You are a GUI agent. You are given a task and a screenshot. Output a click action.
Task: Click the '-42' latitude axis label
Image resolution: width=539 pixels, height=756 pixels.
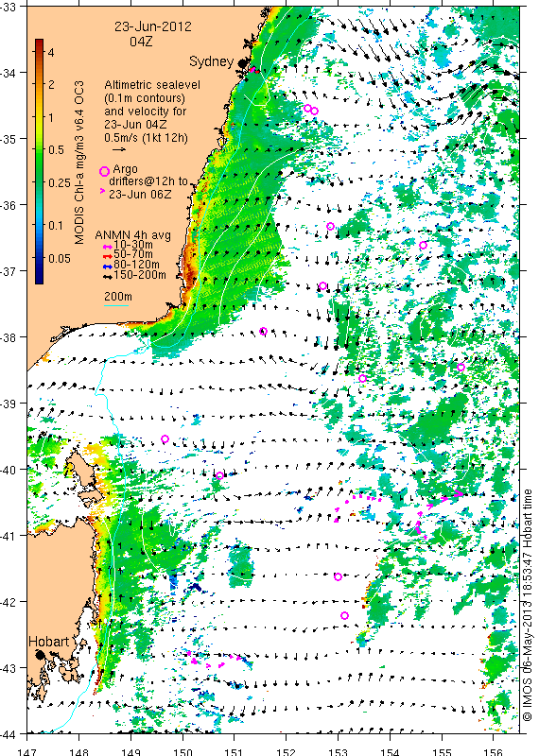point(8,602)
